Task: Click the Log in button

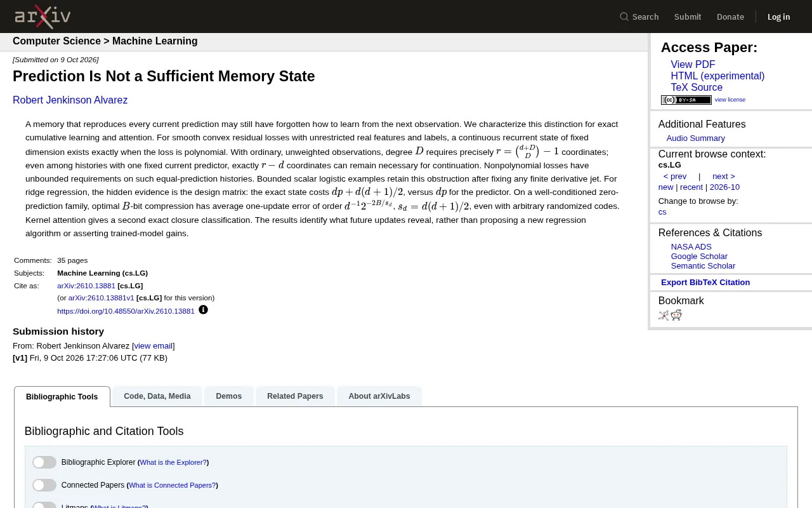Action: (x=779, y=17)
